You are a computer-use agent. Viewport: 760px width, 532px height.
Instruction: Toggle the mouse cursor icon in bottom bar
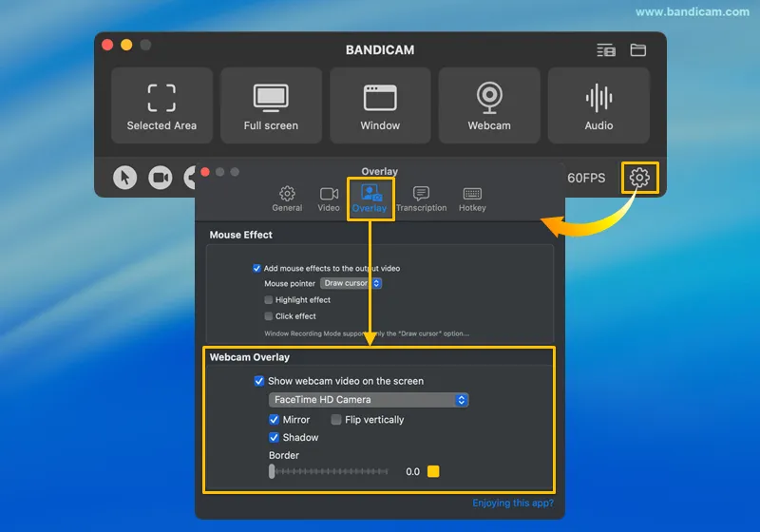[125, 178]
